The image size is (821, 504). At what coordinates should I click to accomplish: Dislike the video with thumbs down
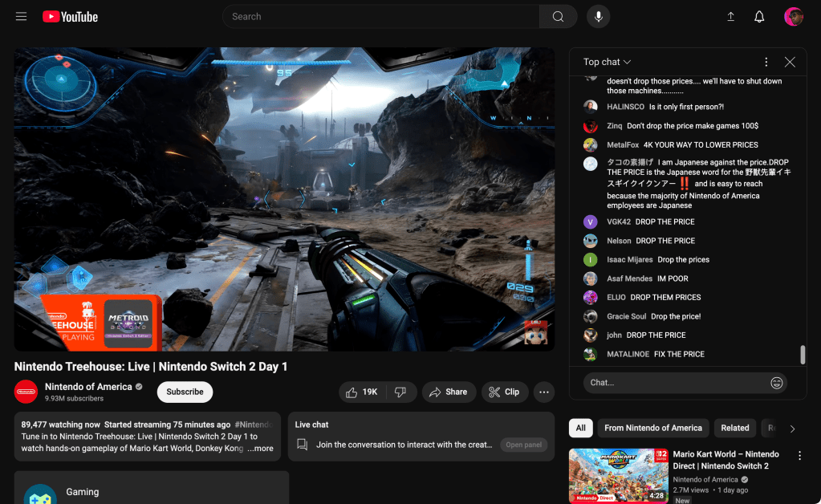click(400, 392)
